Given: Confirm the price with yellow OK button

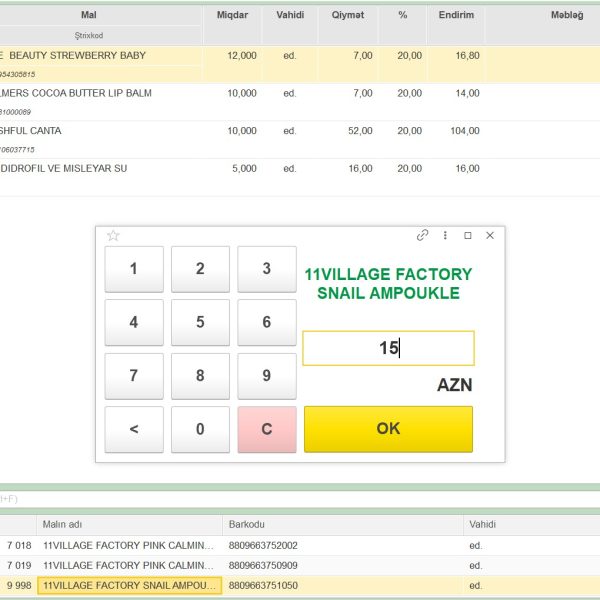Looking at the screenshot, I should [x=388, y=429].
